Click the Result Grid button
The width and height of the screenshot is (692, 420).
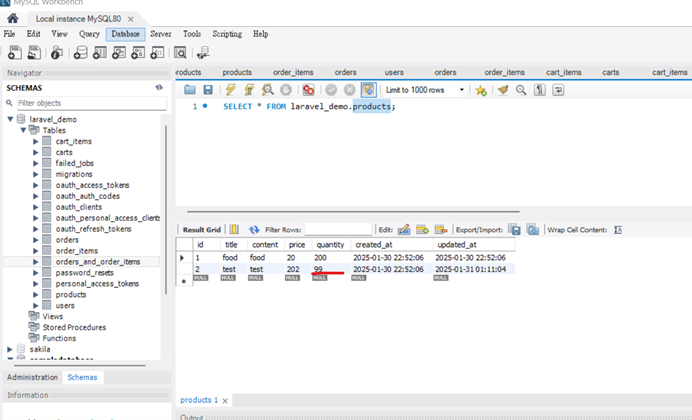point(201,229)
